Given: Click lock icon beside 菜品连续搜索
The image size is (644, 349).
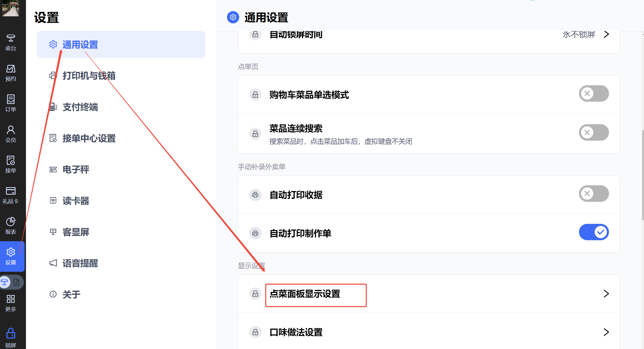Looking at the screenshot, I should [255, 134].
